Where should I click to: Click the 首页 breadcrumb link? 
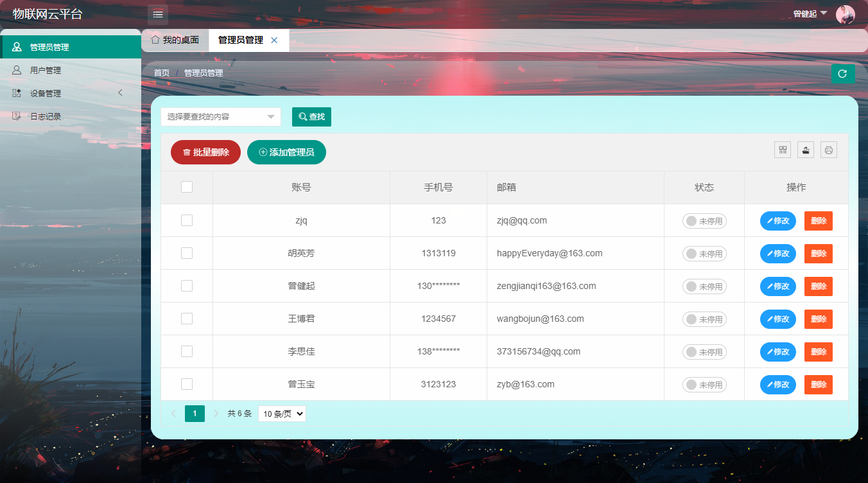pos(162,73)
